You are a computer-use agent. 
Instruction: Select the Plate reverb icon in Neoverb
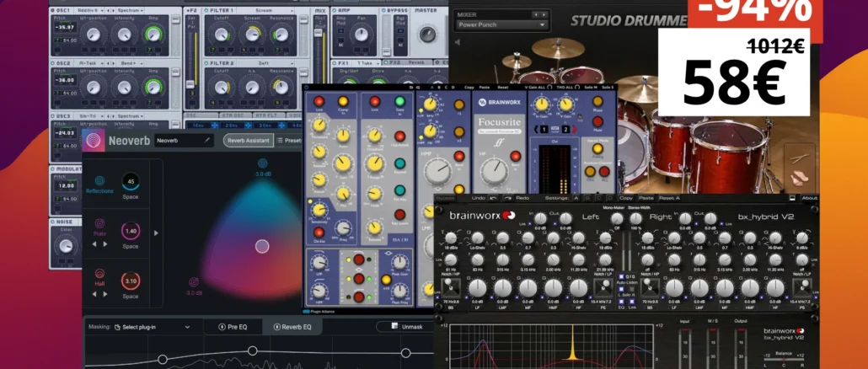pos(99,223)
